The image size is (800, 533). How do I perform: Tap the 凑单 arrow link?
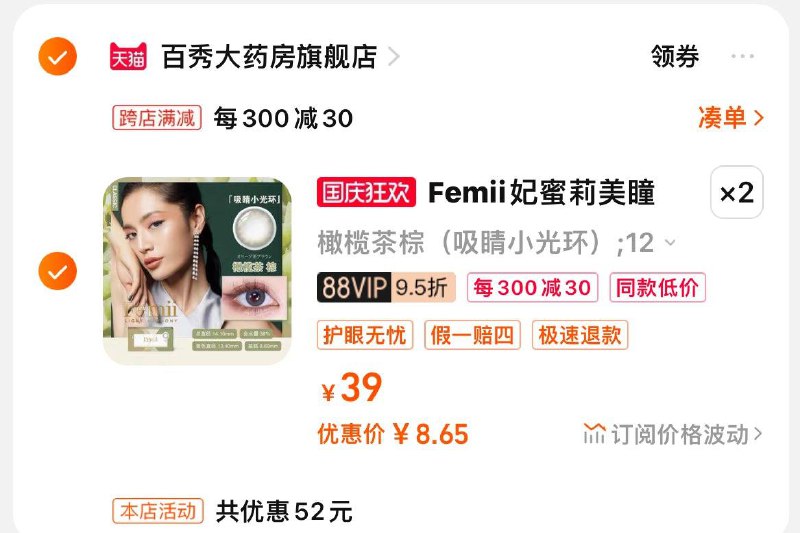731,118
